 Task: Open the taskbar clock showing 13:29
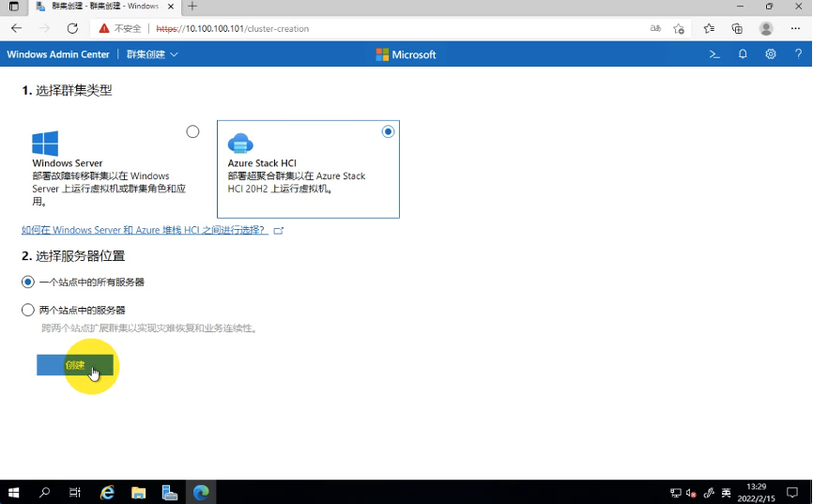click(757, 493)
